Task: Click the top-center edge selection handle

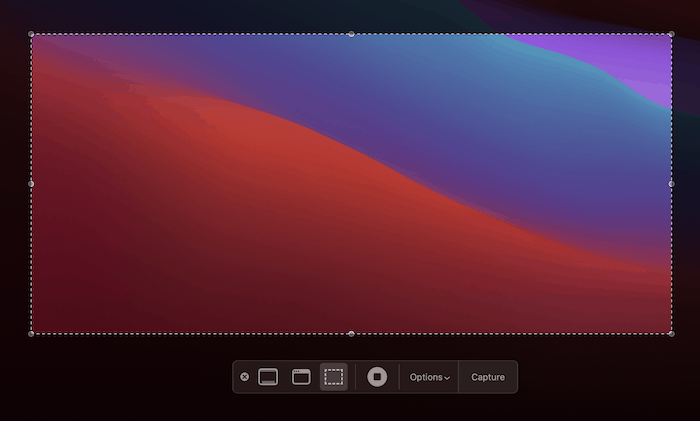Action: pos(351,34)
